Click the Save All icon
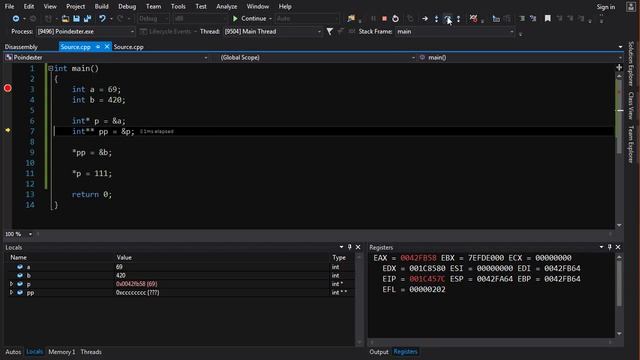640x360 pixels. coord(87,19)
